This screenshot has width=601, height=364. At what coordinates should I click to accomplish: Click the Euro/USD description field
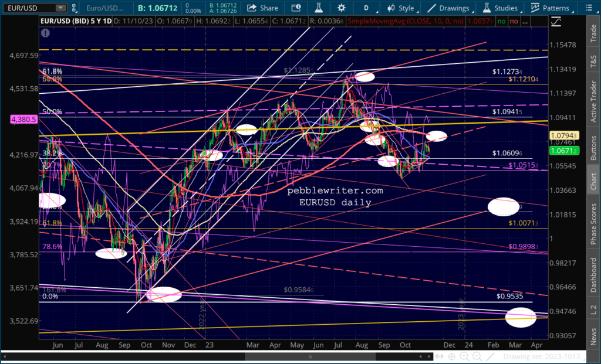pyautogui.click(x=105, y=8)
